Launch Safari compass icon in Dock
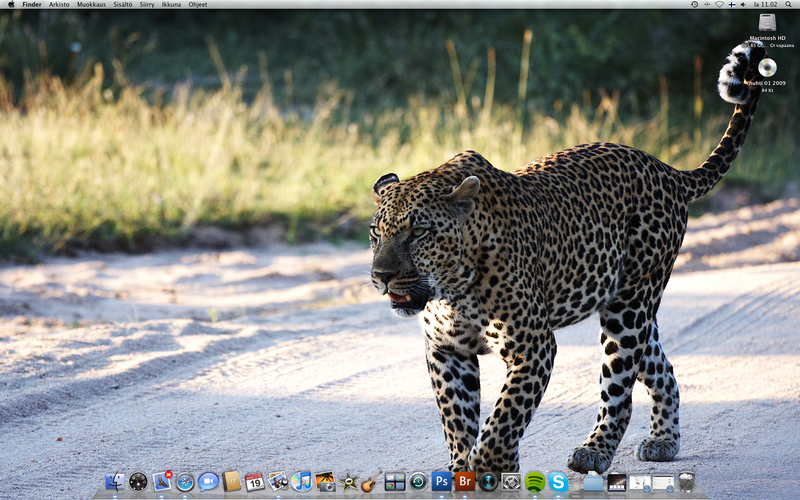The width and height of the screenshot is (800, 500). click(185, 482)
